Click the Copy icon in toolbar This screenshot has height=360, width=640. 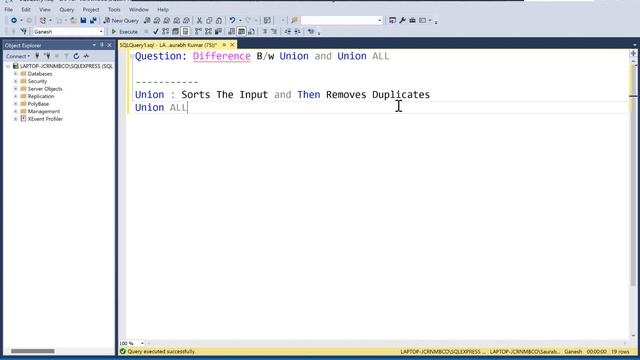click(x=209, y=20)
